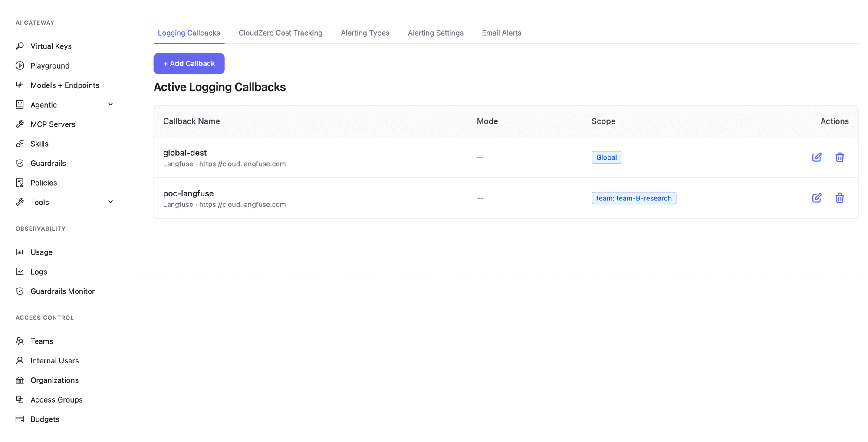Click the Virtual Keys key icon

tap(20, 46)
